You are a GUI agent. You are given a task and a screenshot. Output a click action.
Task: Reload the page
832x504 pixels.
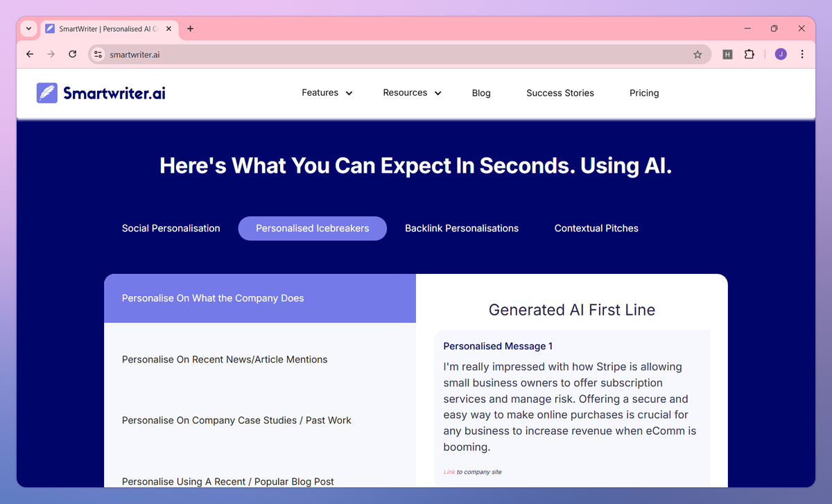72,53
